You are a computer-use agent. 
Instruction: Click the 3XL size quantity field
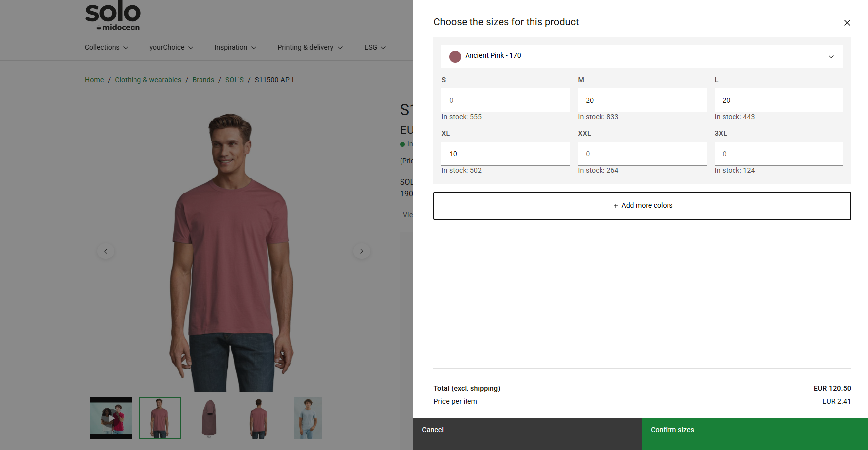[x=779, y=154]
